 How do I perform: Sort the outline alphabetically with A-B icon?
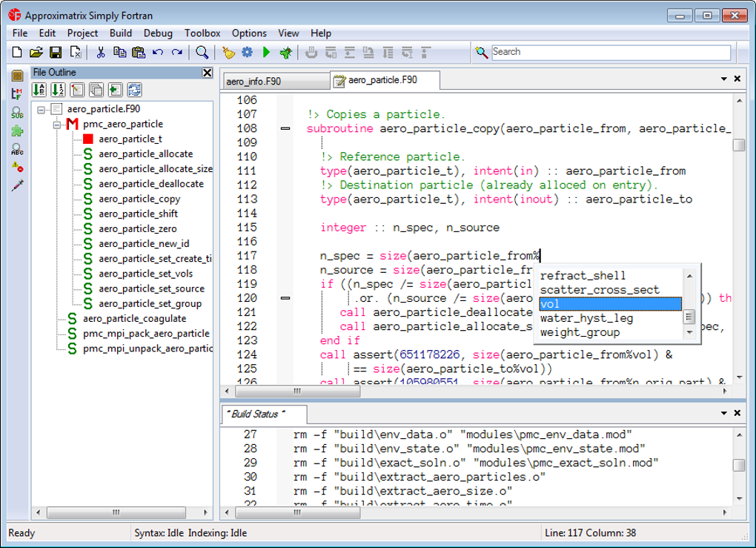[39, 90]
